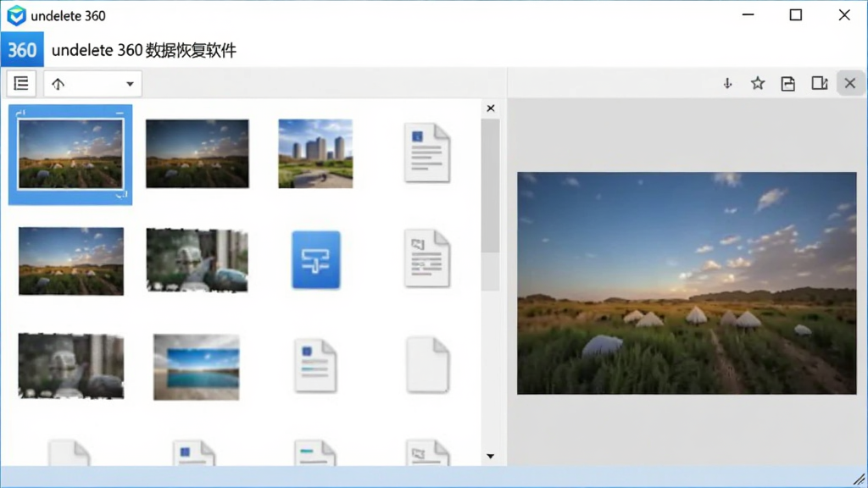
Task: Click the resize grip in bottom corner
Action: (x=860, y=480)
